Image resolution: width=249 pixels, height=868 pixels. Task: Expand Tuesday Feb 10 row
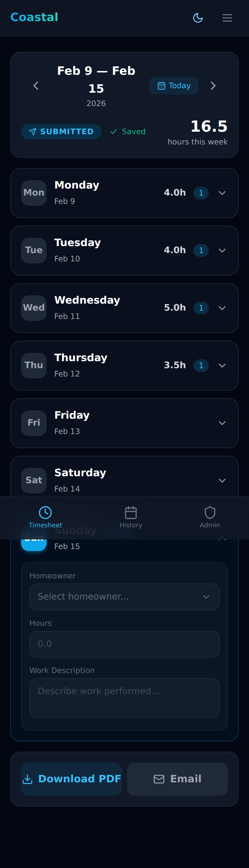click(x=124, y=251)
